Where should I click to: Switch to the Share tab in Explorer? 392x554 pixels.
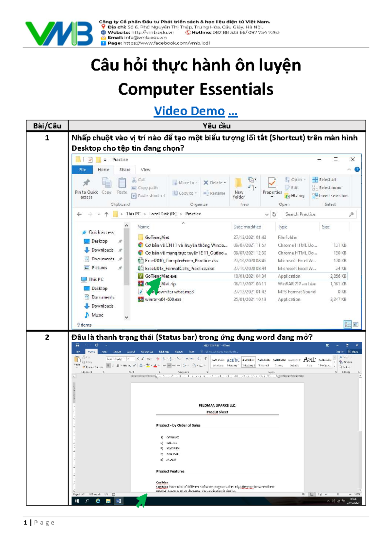[125, 170]
